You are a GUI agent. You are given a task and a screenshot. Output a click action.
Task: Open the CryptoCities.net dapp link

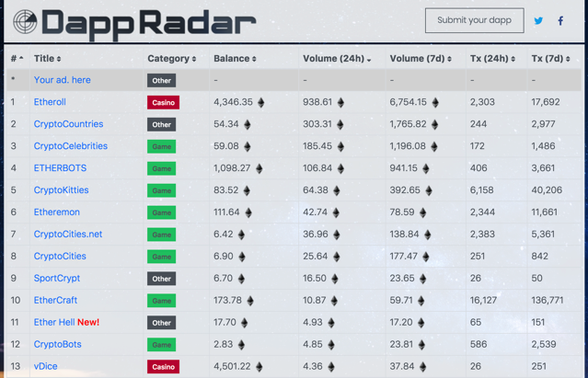68,235
